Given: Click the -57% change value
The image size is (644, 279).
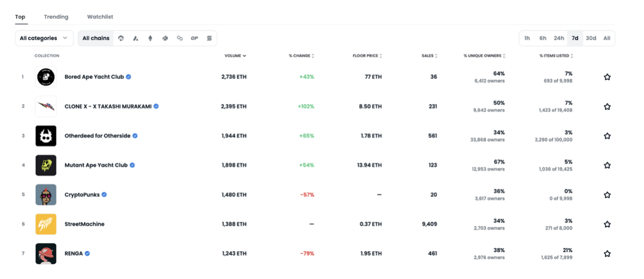Looking at the screenshot, I should pos(307,195).
